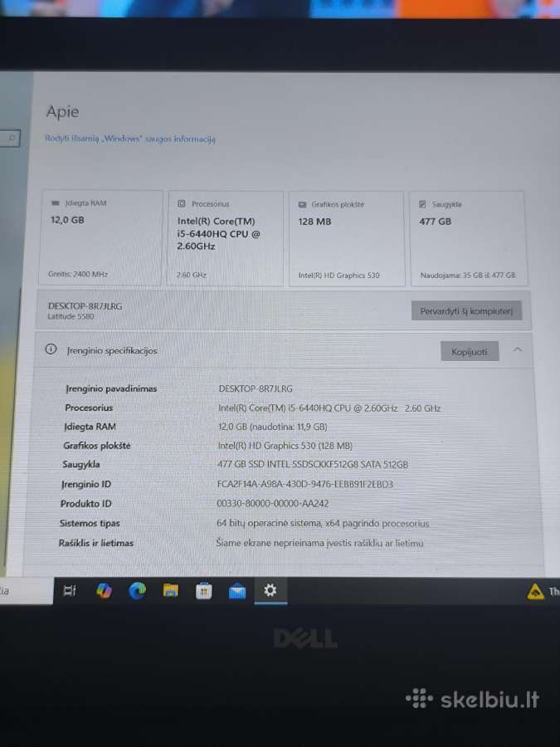Click the Latitude 5580 model text
Screen dimensions: 560x747
(x=71, y=316)
